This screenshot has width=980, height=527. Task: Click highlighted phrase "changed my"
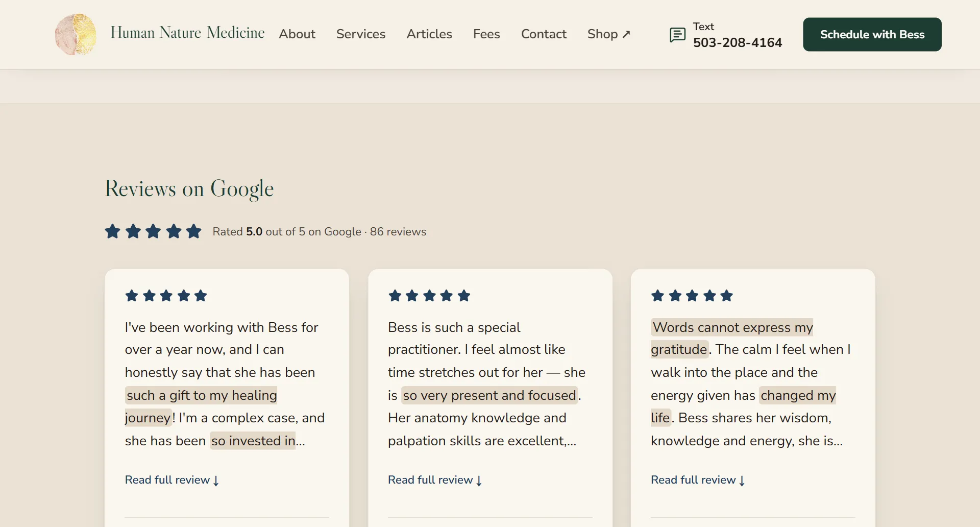(x=798, y=395)
